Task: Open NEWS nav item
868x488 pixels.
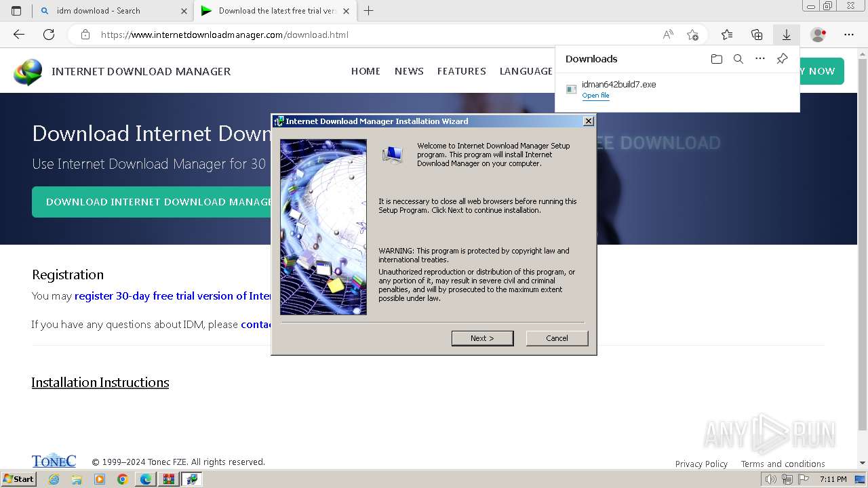Action: coord(409,71)
